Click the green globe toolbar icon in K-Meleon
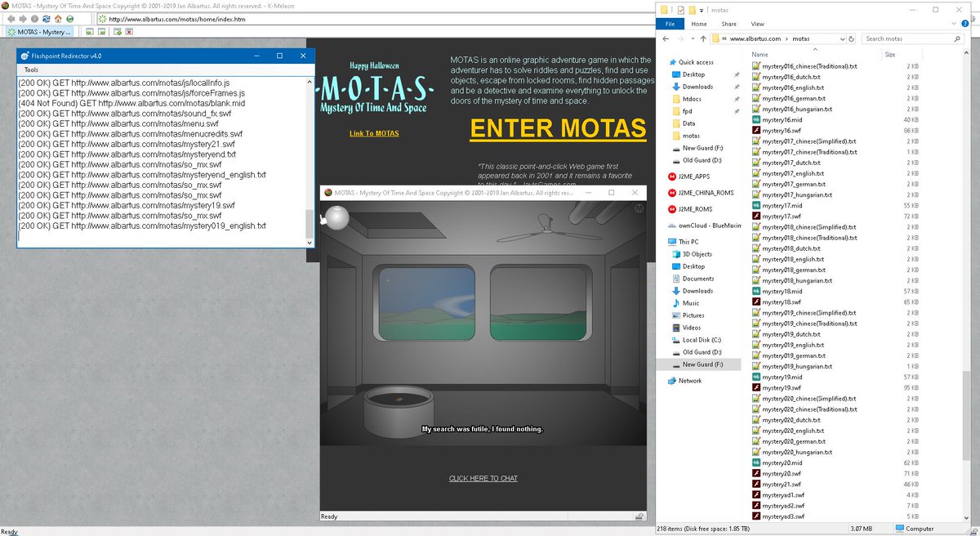980x536 pixels. (69, 19)
